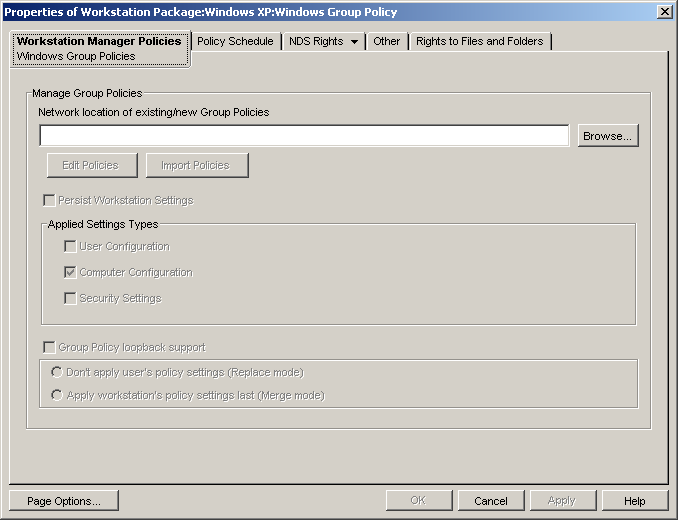Browse for a Group Policies location

(x=608, y=136)
